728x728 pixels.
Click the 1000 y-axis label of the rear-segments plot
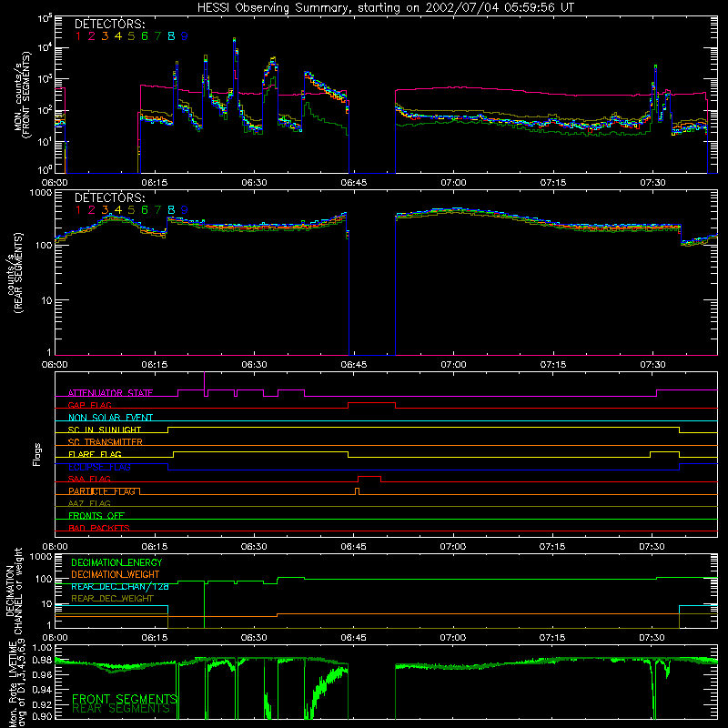(41, 193)
